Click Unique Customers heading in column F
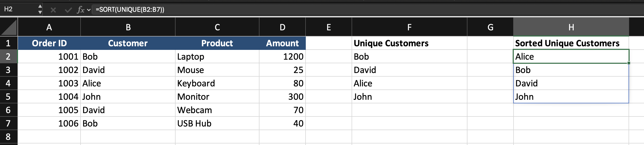Screen dimensions: 644x145 click(x=409, y=43)
